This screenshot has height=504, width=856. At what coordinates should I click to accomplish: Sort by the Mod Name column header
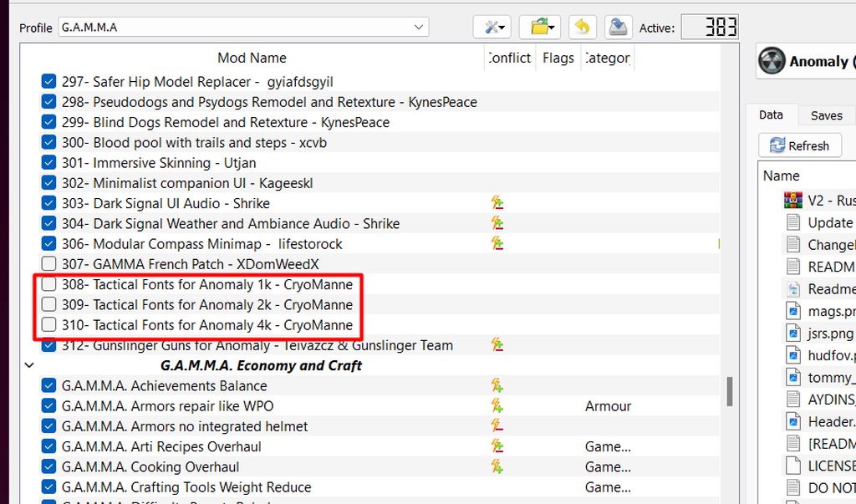[252, 58]
